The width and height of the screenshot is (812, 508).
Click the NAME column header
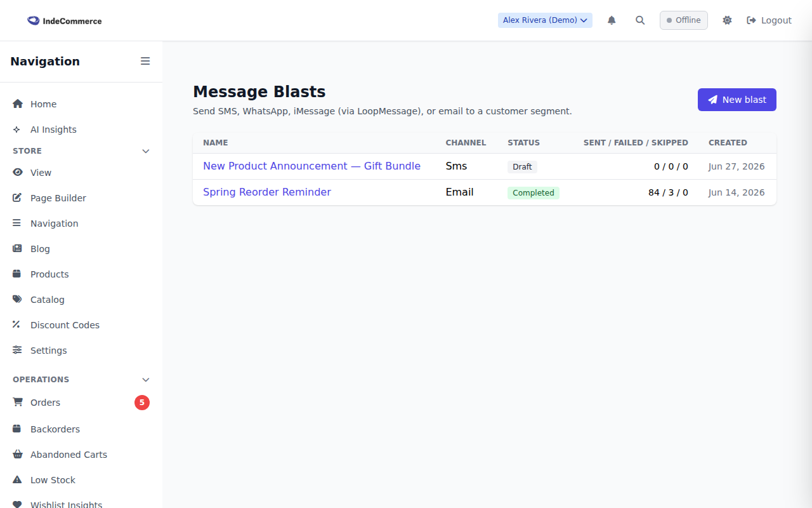click(x=215, y=143)
